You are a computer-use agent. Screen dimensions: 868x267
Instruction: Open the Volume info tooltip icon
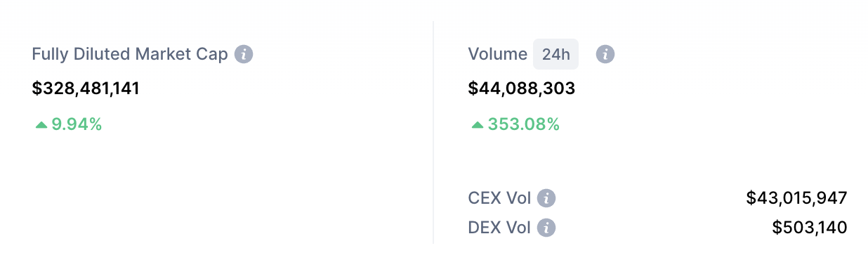tap(605, 54)
